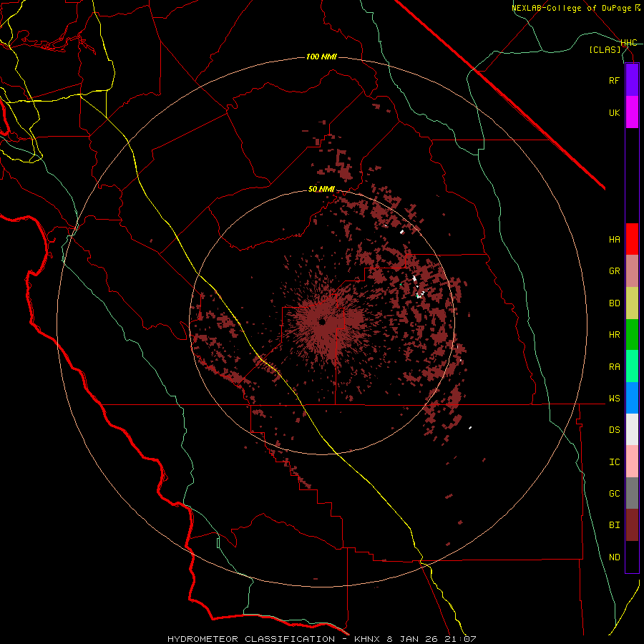Click the BI dark-red legend swatch
This screenshot has width=644, height=644.
pos(632,525)
